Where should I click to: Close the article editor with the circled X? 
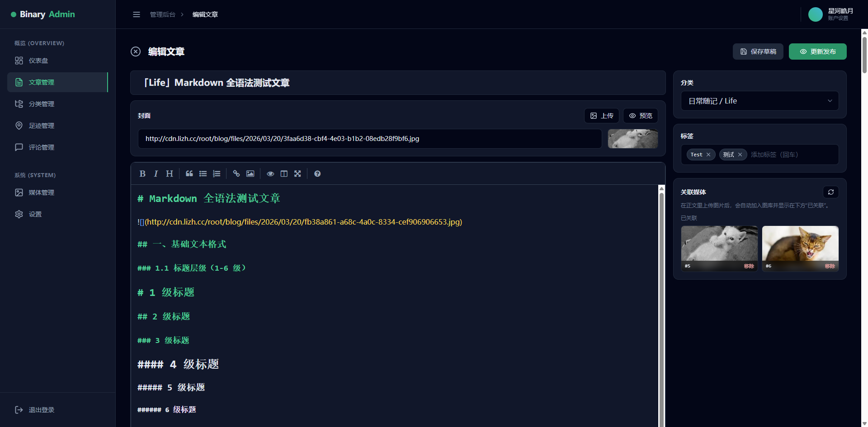coord(136,52)
